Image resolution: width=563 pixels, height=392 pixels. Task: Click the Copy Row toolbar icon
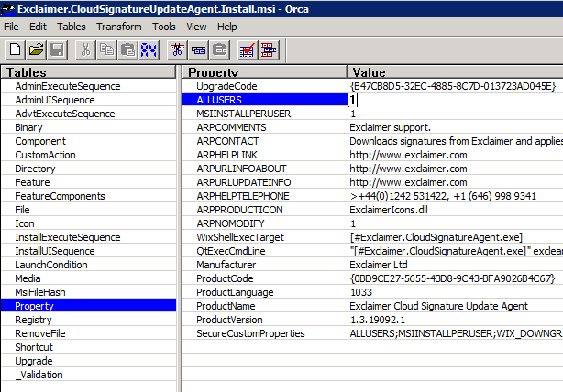point(200,49)
